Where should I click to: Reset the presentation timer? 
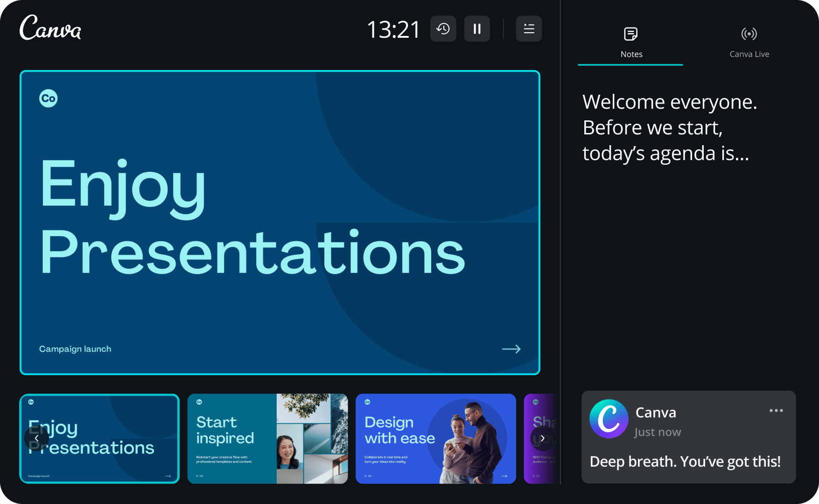point(443,29)
